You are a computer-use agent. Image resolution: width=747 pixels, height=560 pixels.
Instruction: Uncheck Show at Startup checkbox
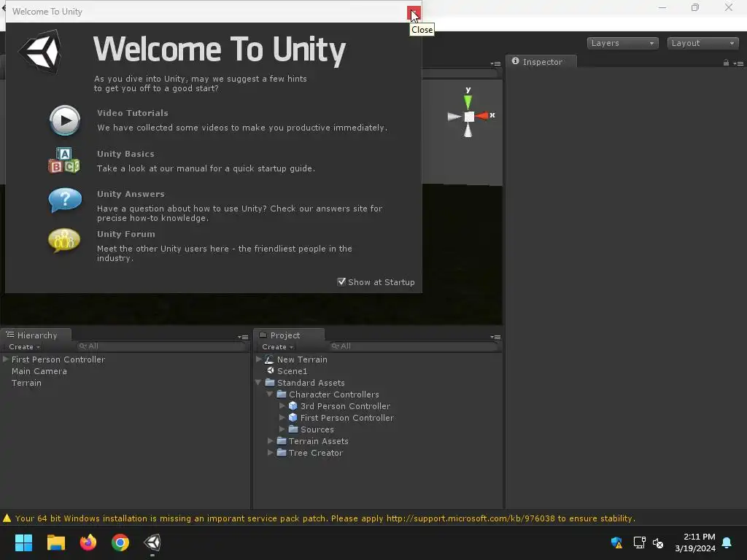pyautogui.click(x=341, y=282)
